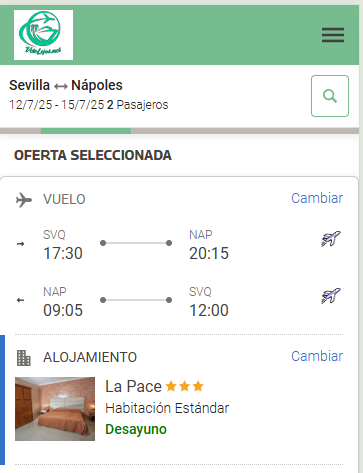Click the green progress bar step
The height and width of the screenshot is (473, 363).
pyautogui.click(x=86, y=131)
